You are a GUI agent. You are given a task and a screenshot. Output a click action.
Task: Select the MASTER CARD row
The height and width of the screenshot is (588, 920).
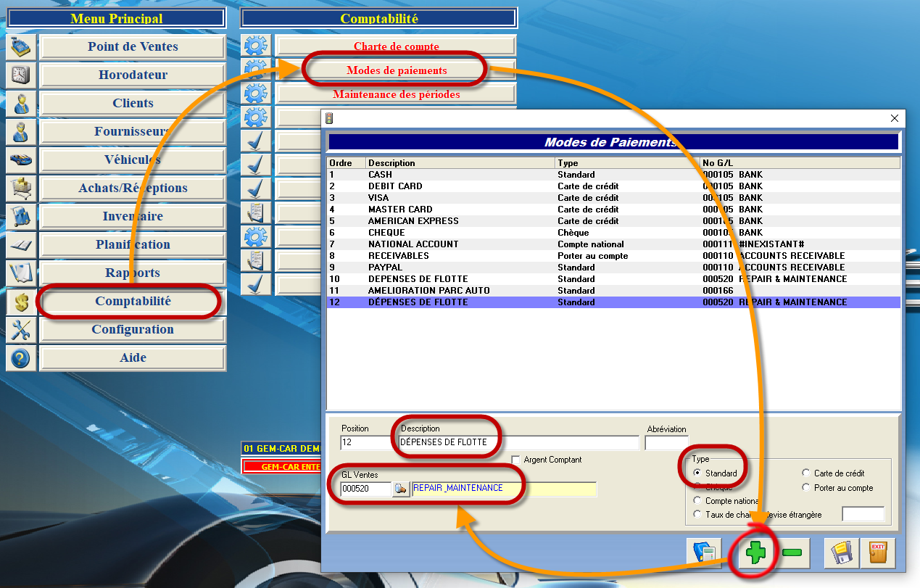tap(613, 210)
